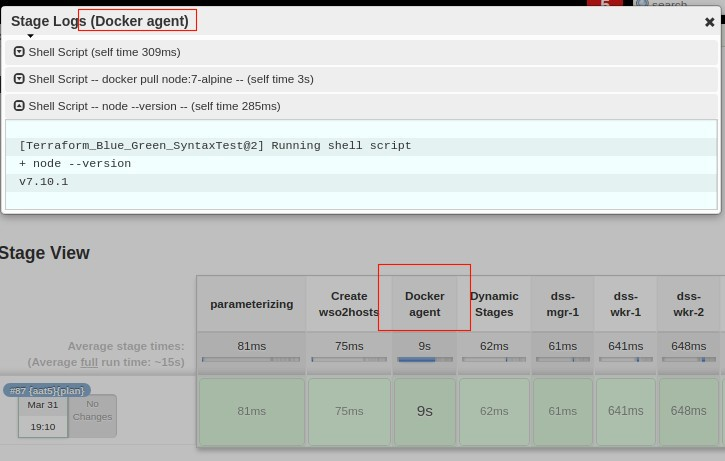
Task: Click the 641ms dss-wkr-1 stage cell
Action: pyautogui.click(x=625, y=411)
